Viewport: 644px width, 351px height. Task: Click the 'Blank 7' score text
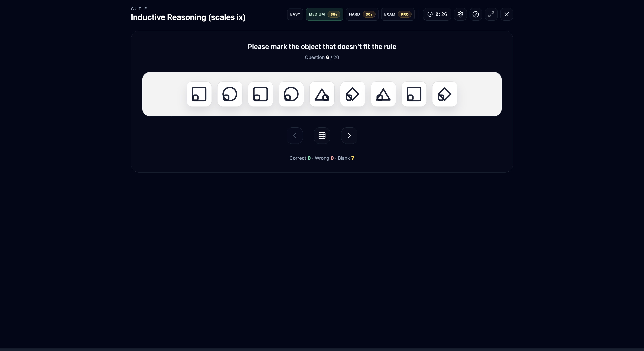click(x=346, y=158)
